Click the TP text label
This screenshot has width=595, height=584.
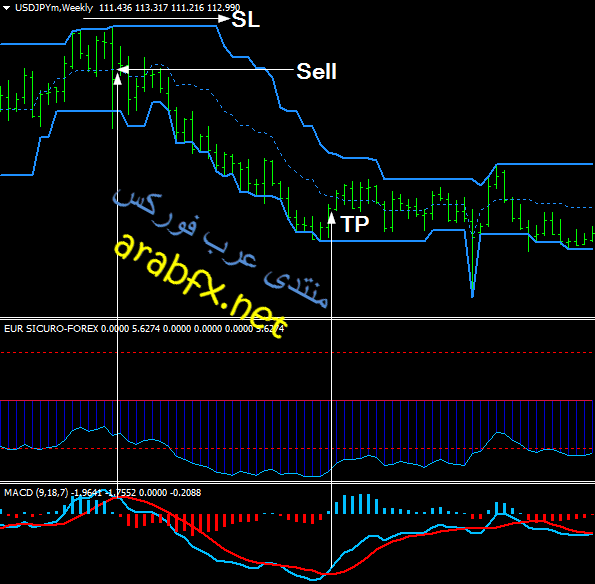(x=355, y=224)
